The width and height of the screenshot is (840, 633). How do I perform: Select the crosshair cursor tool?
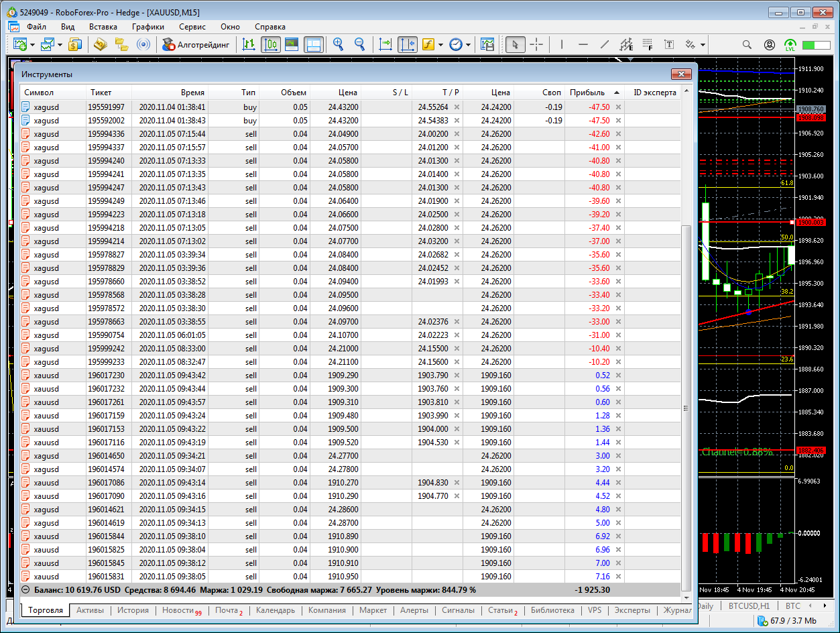536,44
